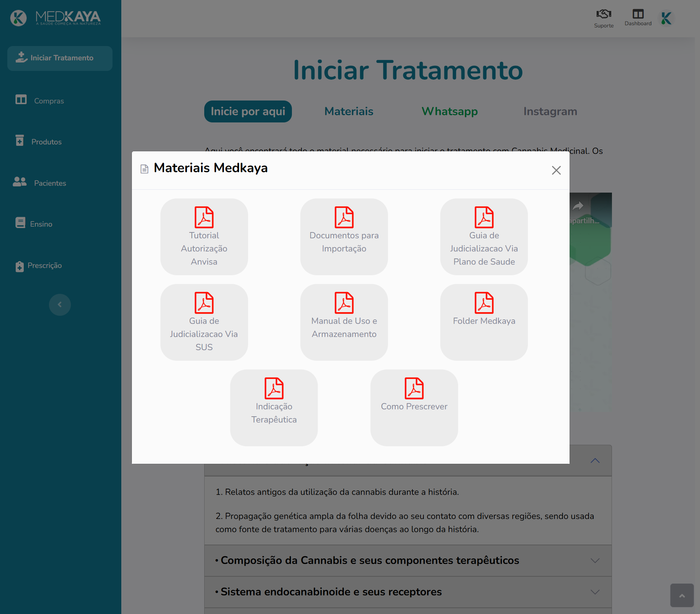
Task: Open the user profile K avatar
Action: [x=666, y=18]
